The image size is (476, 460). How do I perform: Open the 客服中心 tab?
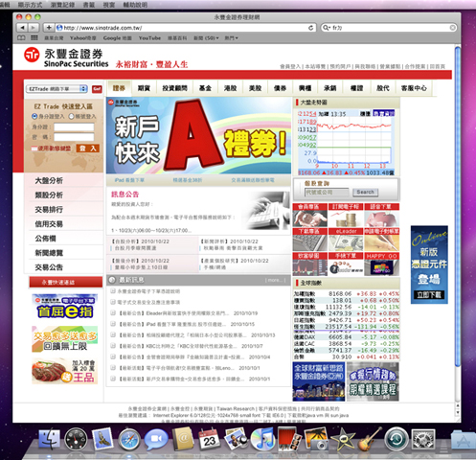coord(414,88)
